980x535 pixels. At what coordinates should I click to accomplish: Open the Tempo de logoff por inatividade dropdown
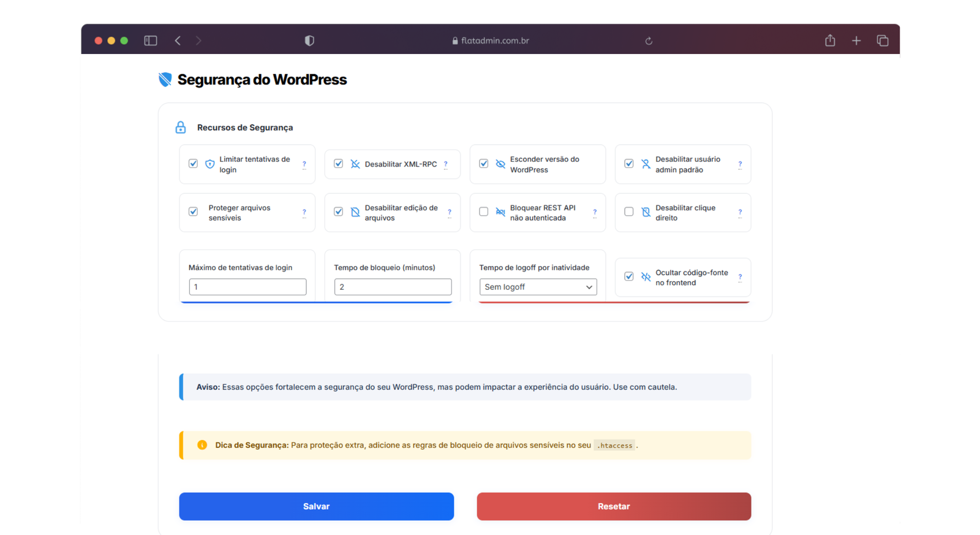[x=538, y=287]
